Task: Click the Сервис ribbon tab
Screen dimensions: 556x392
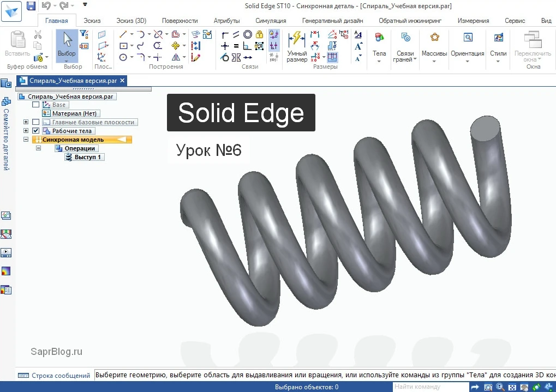Action: pos(515,21)
